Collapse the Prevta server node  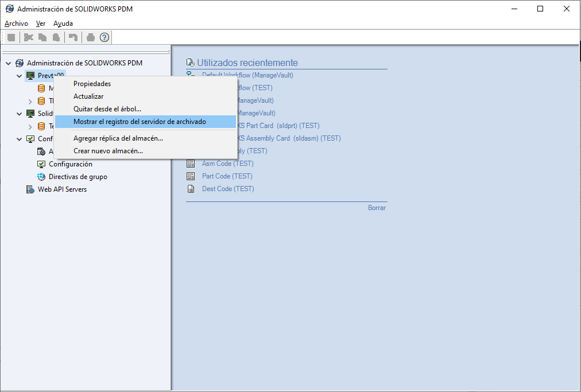pyautogui.click(x=20, y=76)
